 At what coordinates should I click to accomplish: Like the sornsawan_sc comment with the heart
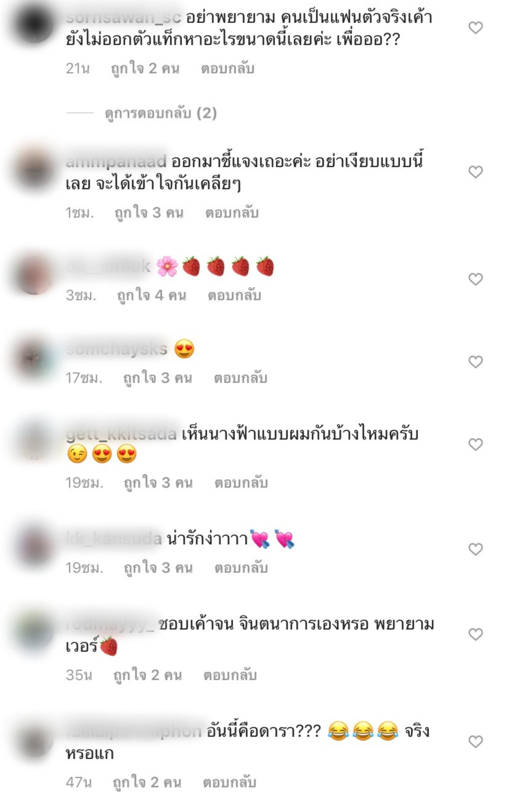tap(476, 27)
